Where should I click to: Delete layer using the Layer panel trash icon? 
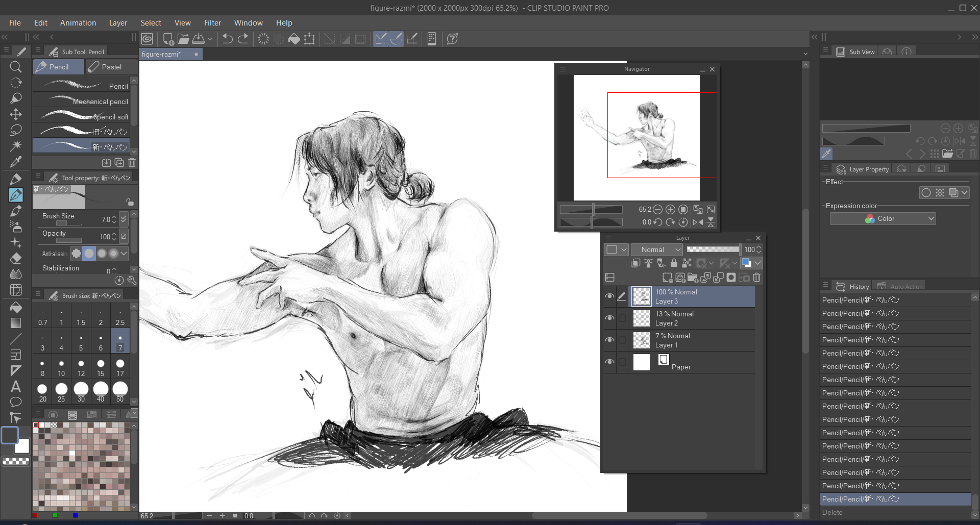click(757, 278)
